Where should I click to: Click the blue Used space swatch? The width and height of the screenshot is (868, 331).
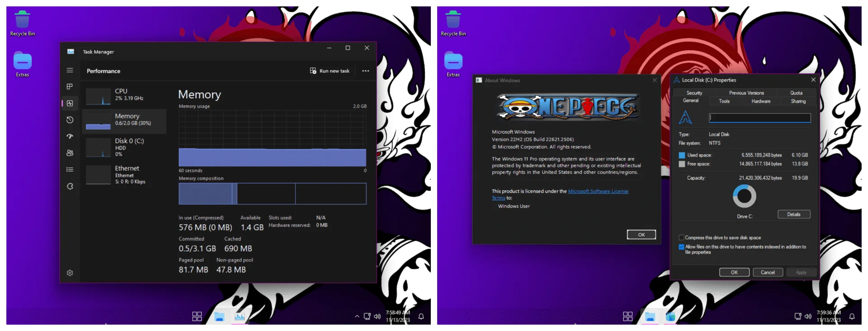[682, 155]
